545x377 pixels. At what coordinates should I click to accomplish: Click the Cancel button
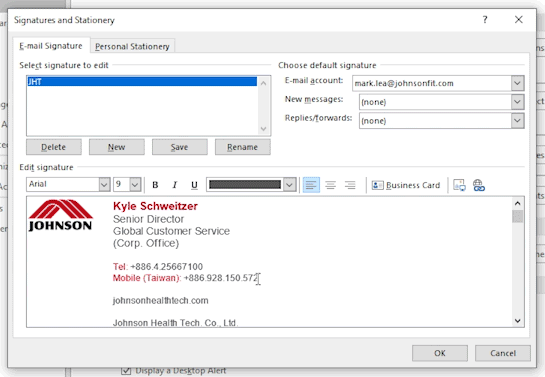pos(503,353)
